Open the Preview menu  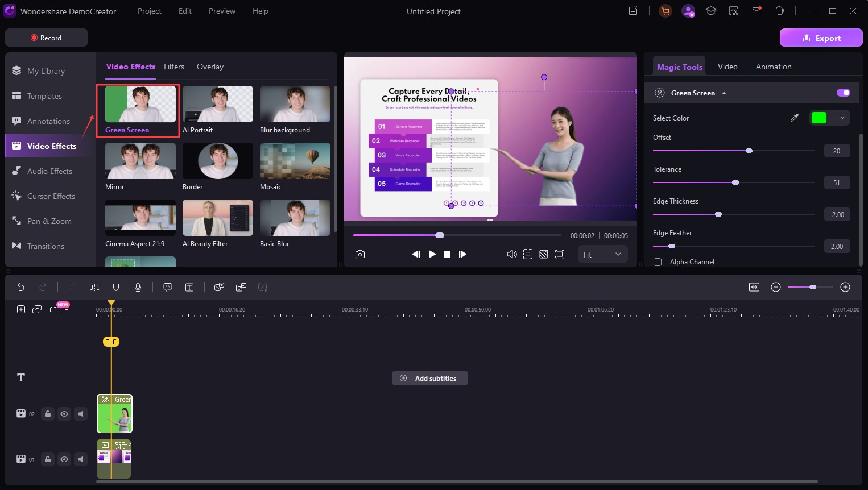222,11
